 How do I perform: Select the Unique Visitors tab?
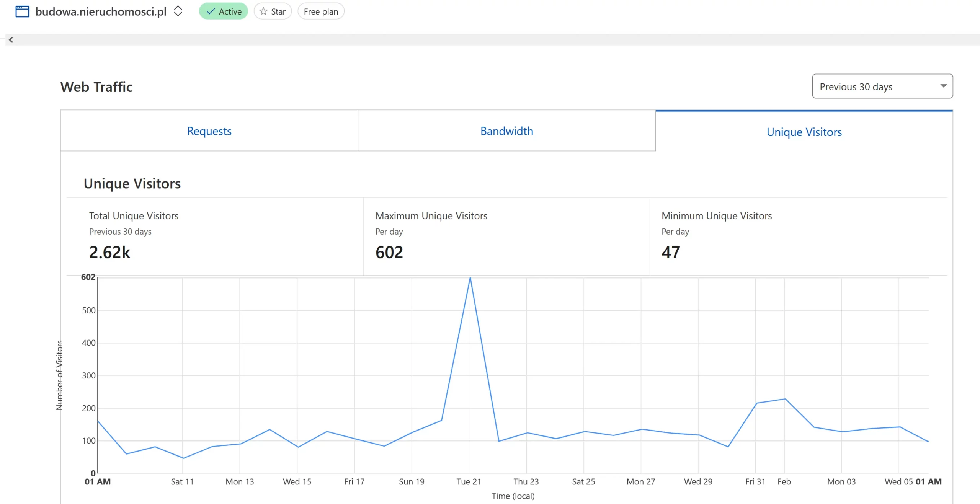pyautogui.click(x=804, y=132)
